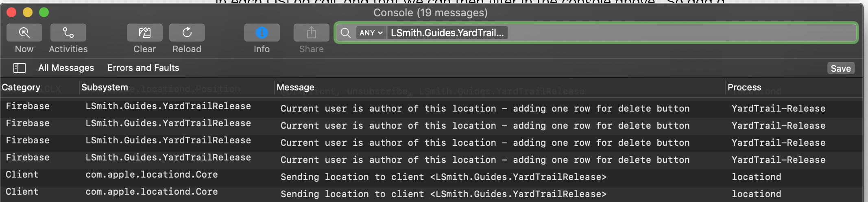This screenshot has width=868, height=202.
Task: Click the Share toolbar icon
Action: click(312, 33)
